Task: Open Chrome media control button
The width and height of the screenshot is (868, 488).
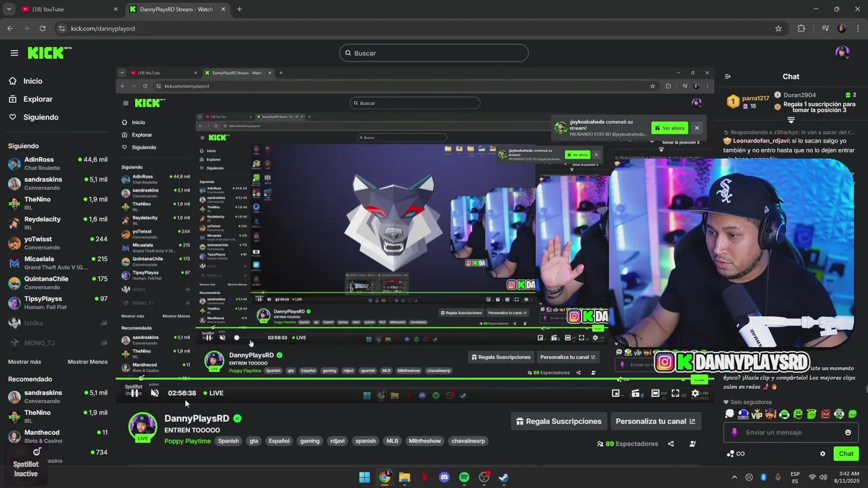Action: [825, 28]
